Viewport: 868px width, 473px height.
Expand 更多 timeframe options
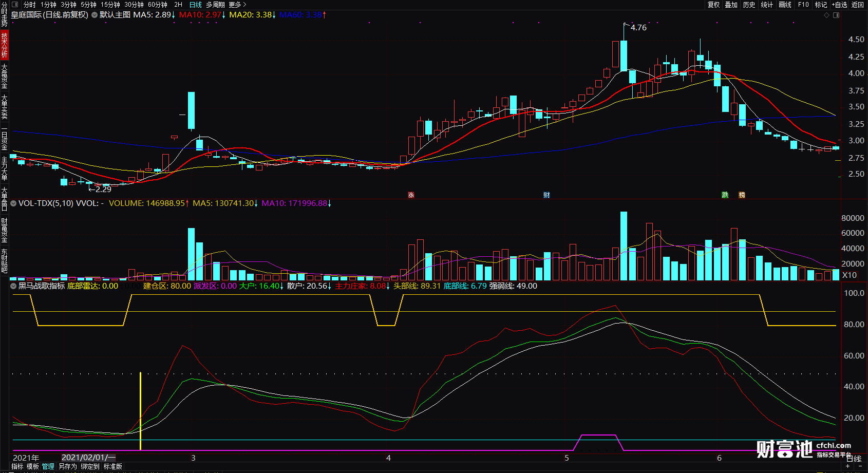click(x=237, y=5)
